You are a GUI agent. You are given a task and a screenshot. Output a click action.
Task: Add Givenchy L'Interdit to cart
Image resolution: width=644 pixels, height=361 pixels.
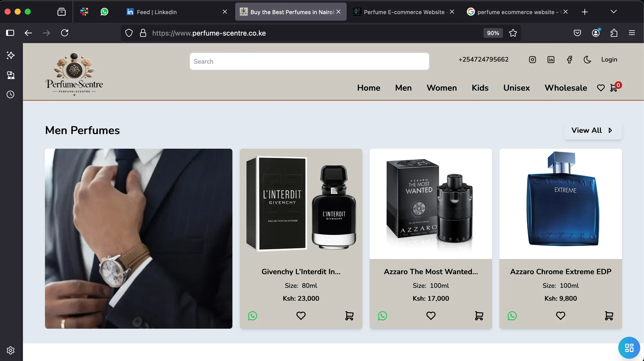350,316
